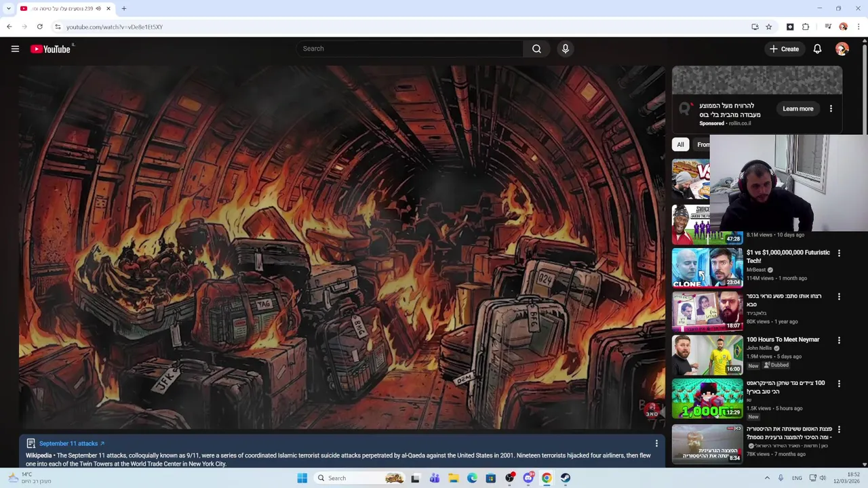Click the page vertical scrollbar
868x488 pixels.
pyautogui.click(x=864, y=88)
